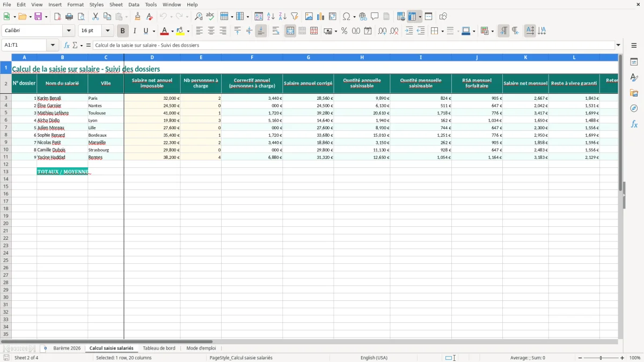Insert special character omega
The width and height of the screenshot is (644, 362).
click(x=347, y=17)
